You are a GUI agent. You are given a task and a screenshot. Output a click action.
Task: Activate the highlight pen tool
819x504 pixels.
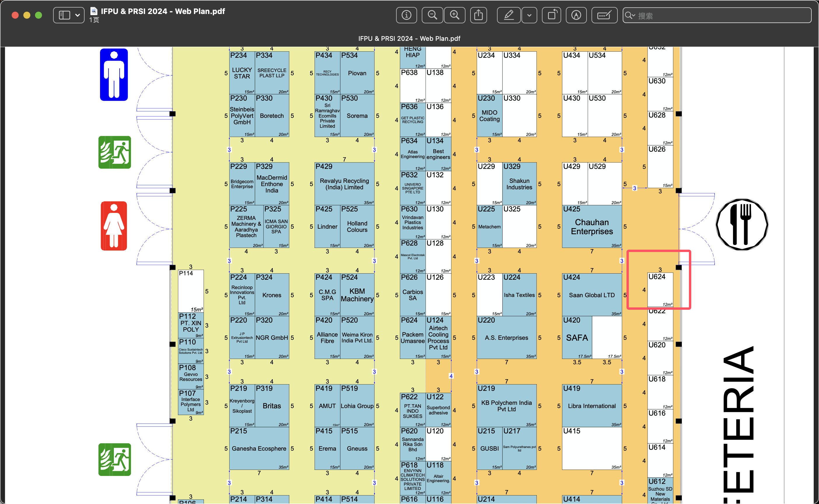tap(509, 15)
